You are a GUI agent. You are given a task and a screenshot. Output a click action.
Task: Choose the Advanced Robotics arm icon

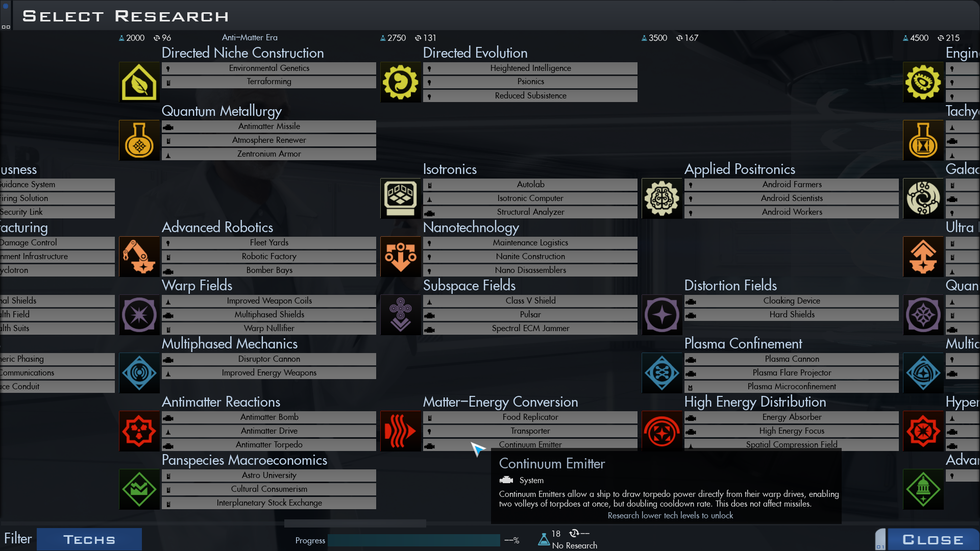pos(139,257)
